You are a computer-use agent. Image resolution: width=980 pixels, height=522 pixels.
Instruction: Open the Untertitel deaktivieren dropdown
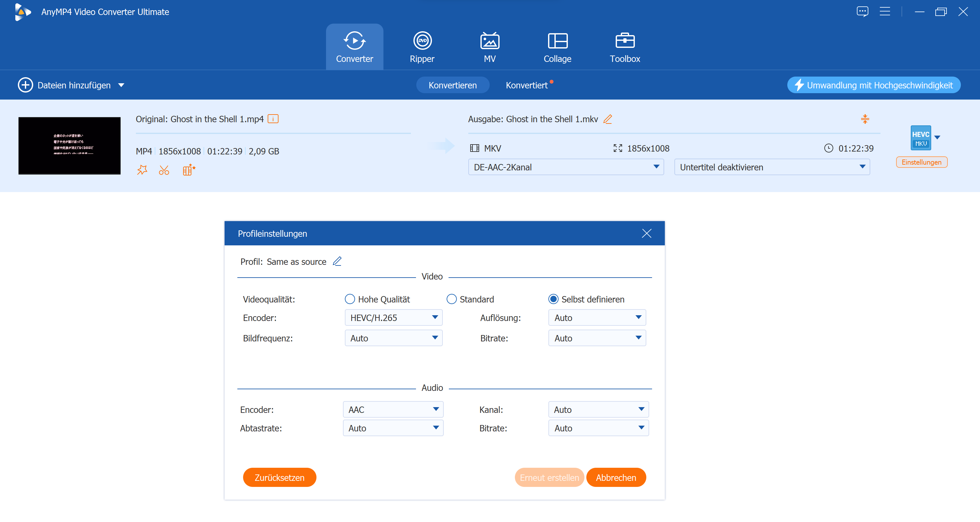(772, 167)
